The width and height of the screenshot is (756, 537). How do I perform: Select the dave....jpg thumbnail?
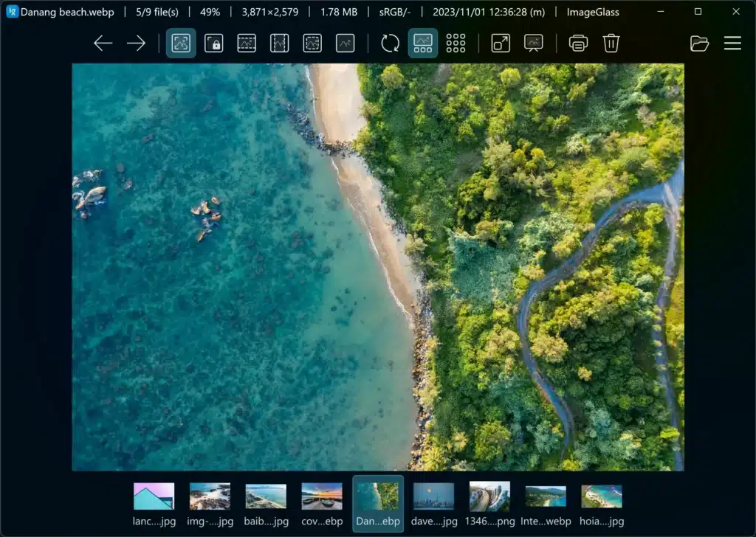434,505
